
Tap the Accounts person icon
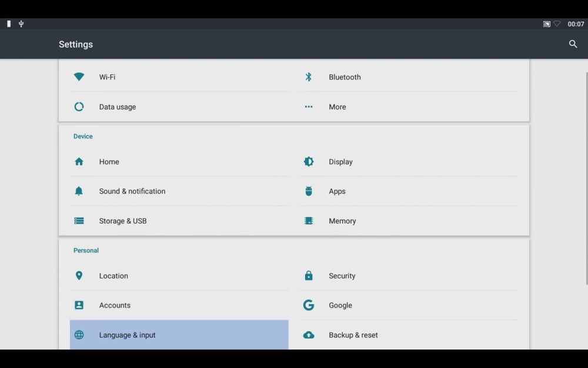[79, 305]
